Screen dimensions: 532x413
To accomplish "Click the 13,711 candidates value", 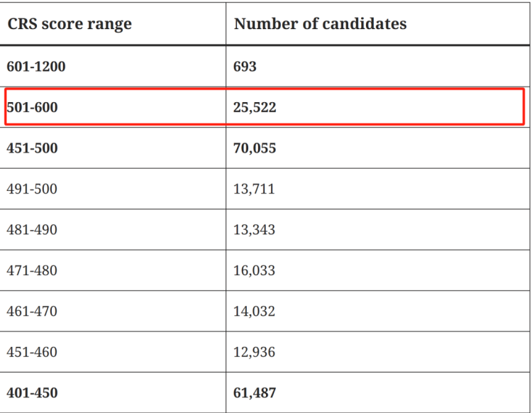I will click(254, 189).
